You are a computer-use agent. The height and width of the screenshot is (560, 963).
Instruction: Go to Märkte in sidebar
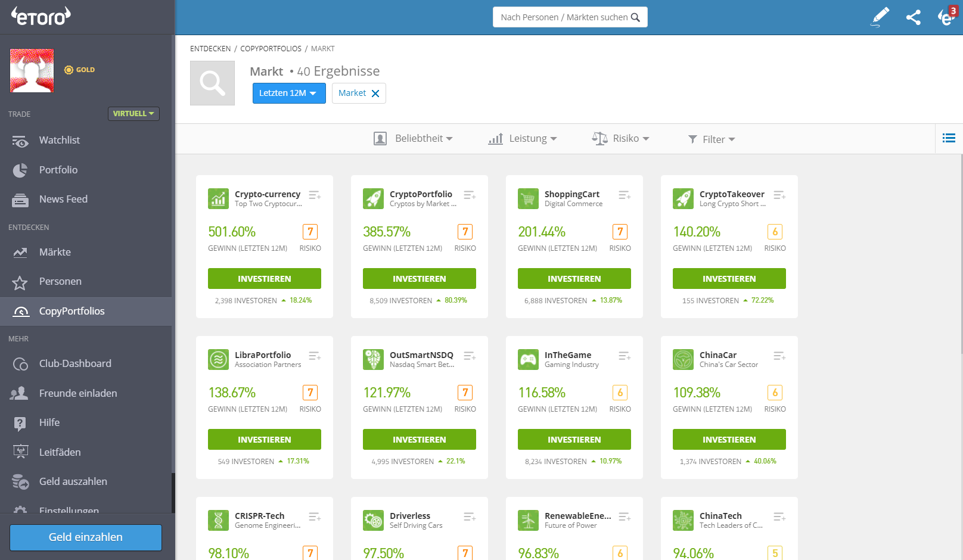point(86,252)
